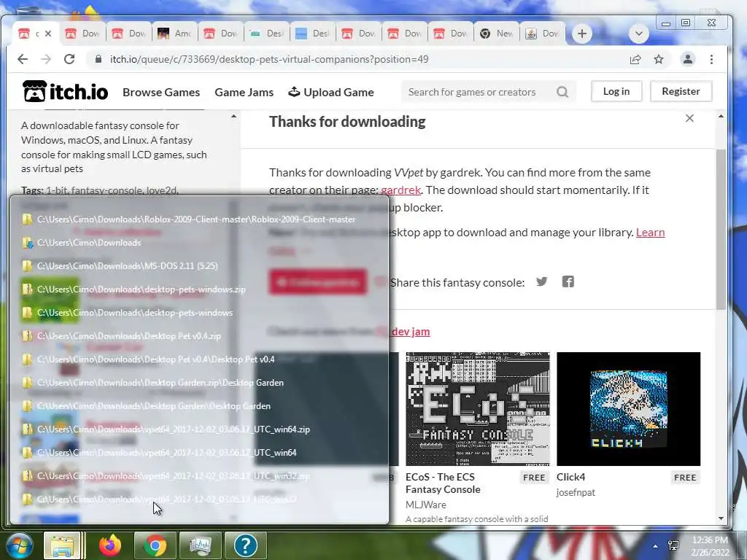Show hidden system tray icons
The height and width of the screenshot is (560, 747).
pyautogui.click(x=656, y=546)
